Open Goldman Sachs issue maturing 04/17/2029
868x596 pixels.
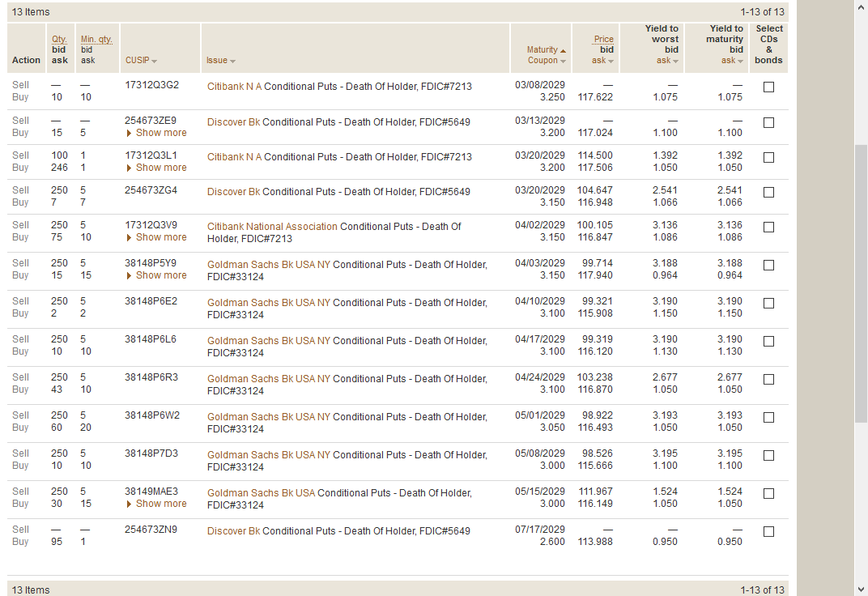[269, 341]
